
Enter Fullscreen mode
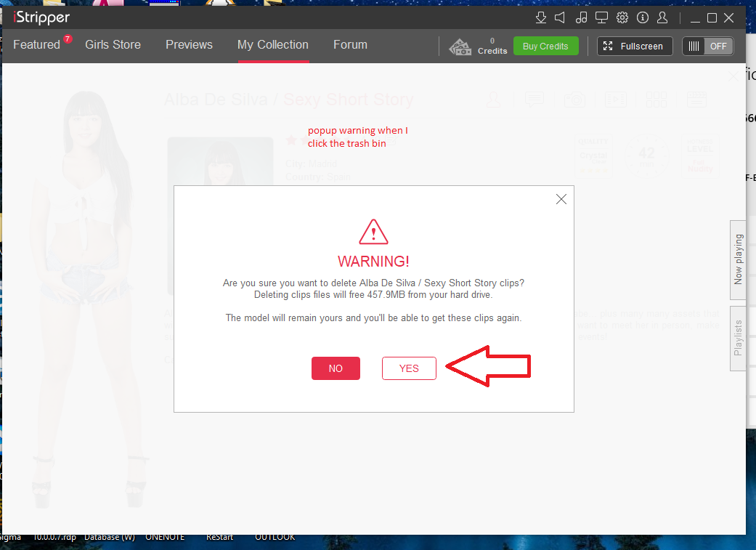tap(635, 46)
